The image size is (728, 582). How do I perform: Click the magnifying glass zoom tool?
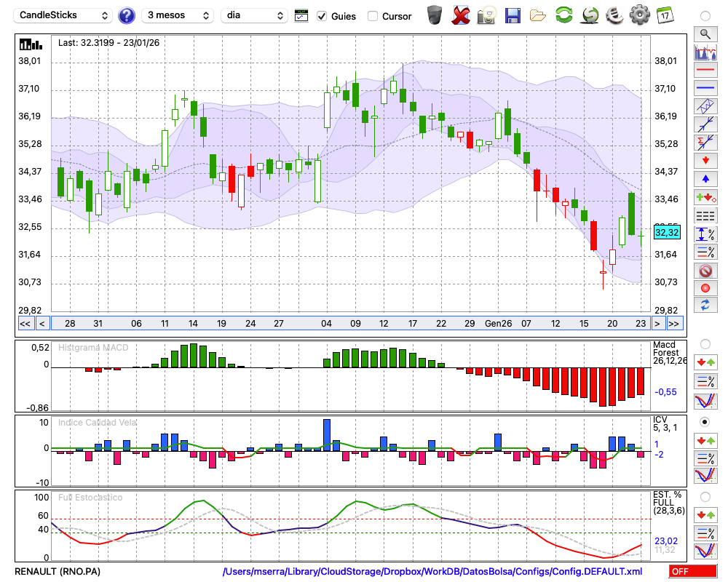click(705, 33)
